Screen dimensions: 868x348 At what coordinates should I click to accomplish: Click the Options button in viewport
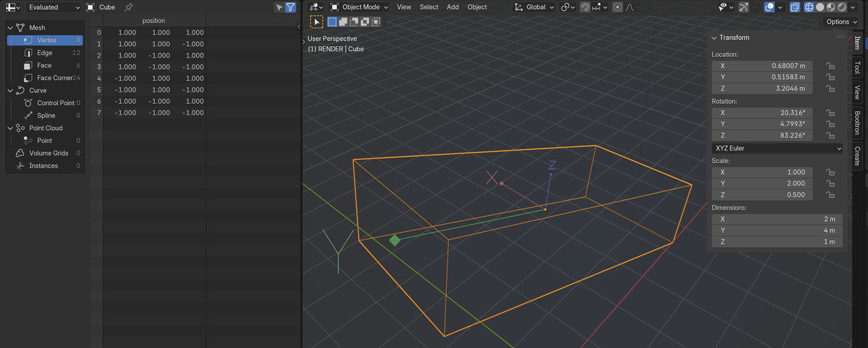pos(837,22)
